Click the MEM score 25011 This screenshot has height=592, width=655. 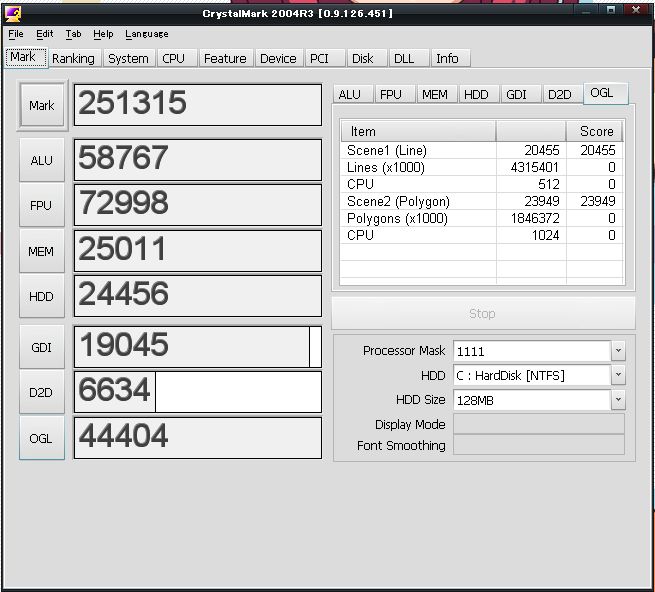[198, 251]
